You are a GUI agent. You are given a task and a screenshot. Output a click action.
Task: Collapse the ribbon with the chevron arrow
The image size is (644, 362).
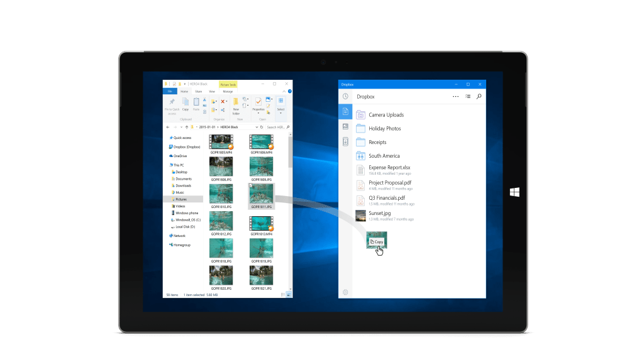pos(284,92)
